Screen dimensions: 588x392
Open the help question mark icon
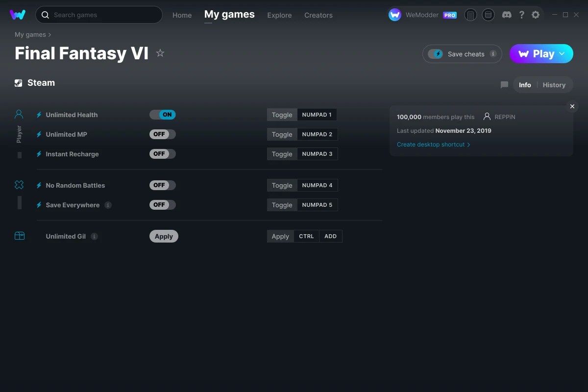click(521, 15)
